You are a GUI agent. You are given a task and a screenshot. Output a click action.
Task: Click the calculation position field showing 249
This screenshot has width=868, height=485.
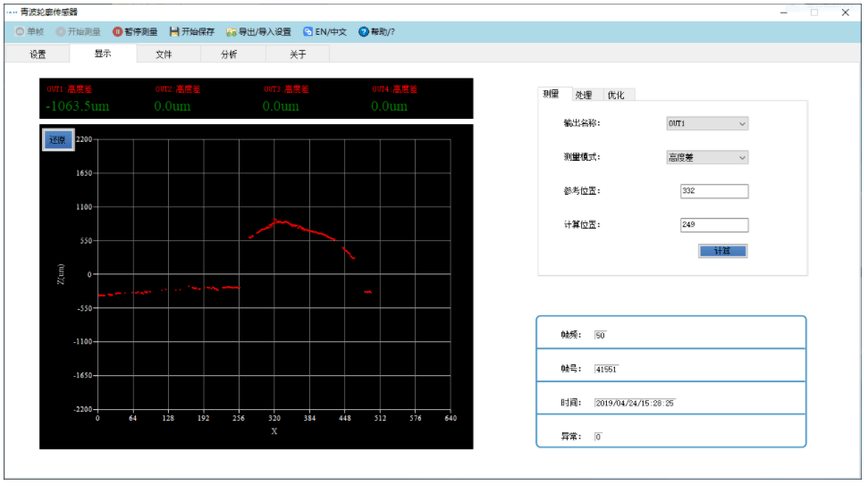pos(714,224)
